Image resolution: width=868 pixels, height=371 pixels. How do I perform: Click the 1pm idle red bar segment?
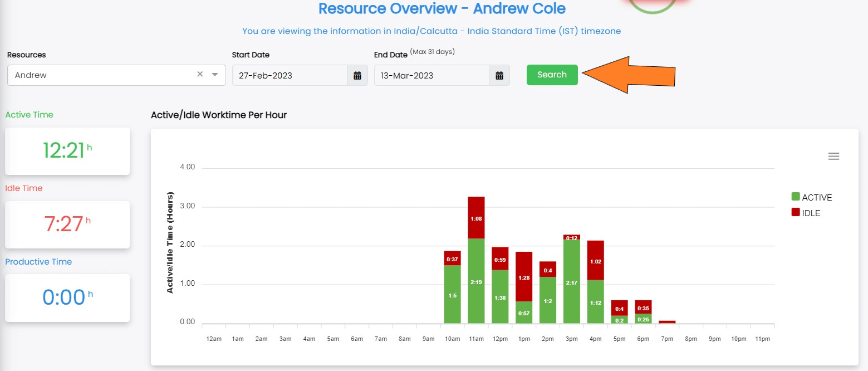click(x=524, y=277)
